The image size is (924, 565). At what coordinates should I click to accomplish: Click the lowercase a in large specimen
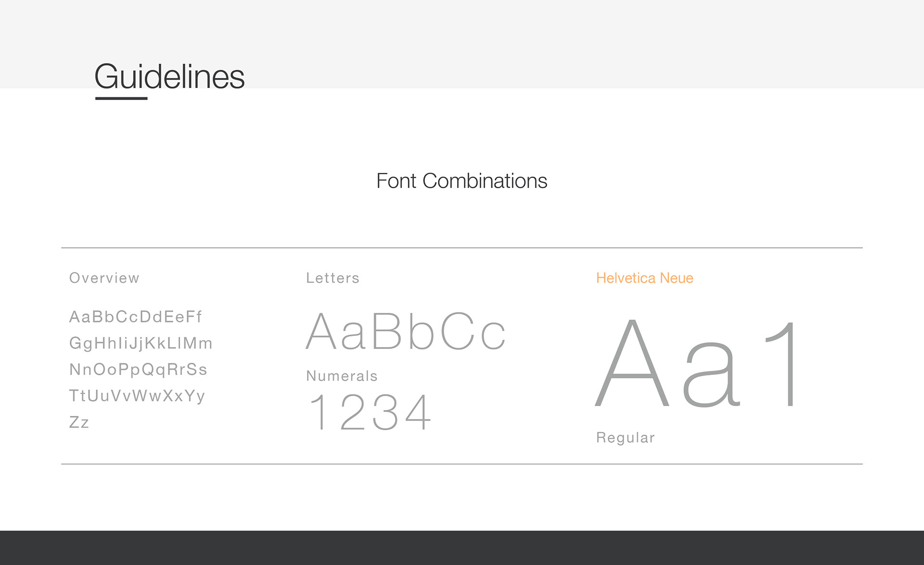point(711,373)
